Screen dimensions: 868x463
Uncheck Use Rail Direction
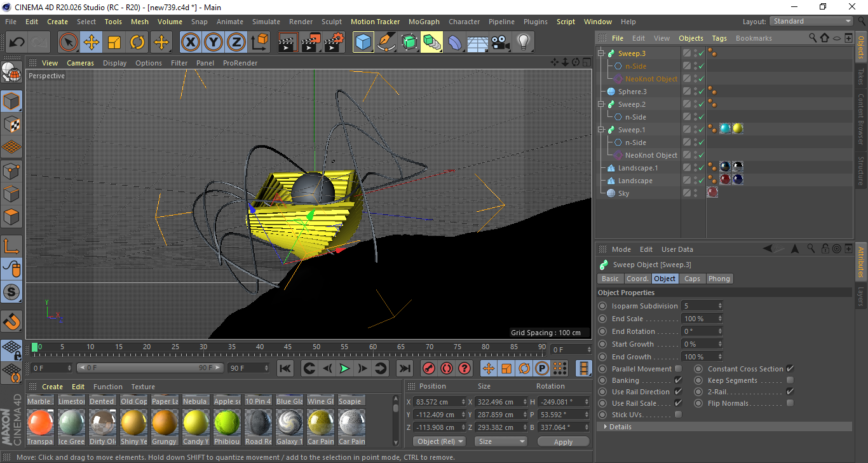pos(678,392)
